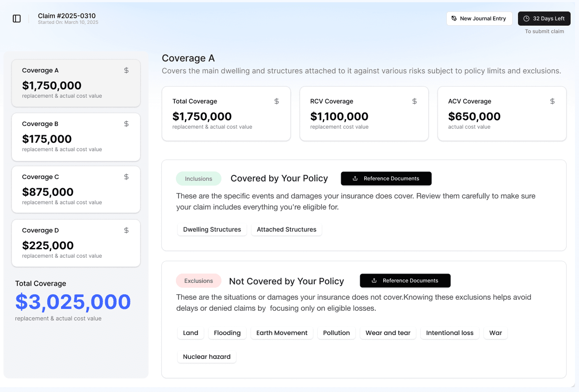Select the Coverage B card
The height and width of the screenshot is (392, 579).
coord(76,137)
